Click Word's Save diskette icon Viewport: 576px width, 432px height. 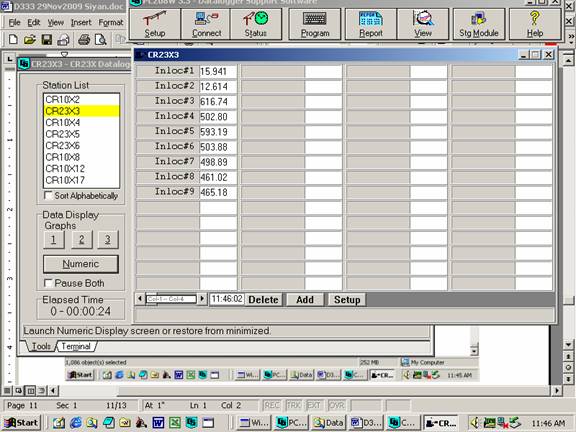click(47, 39)
